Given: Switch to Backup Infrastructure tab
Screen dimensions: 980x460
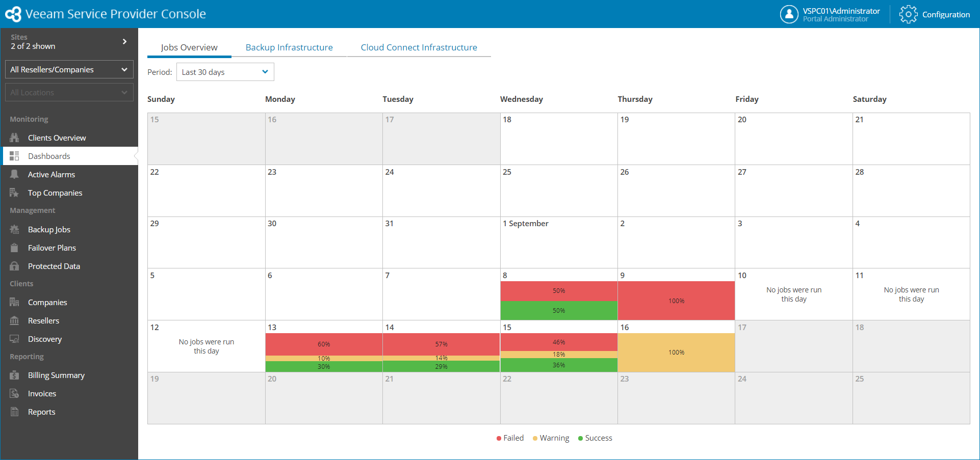Looking at the screenshot, I should [289, 47].
